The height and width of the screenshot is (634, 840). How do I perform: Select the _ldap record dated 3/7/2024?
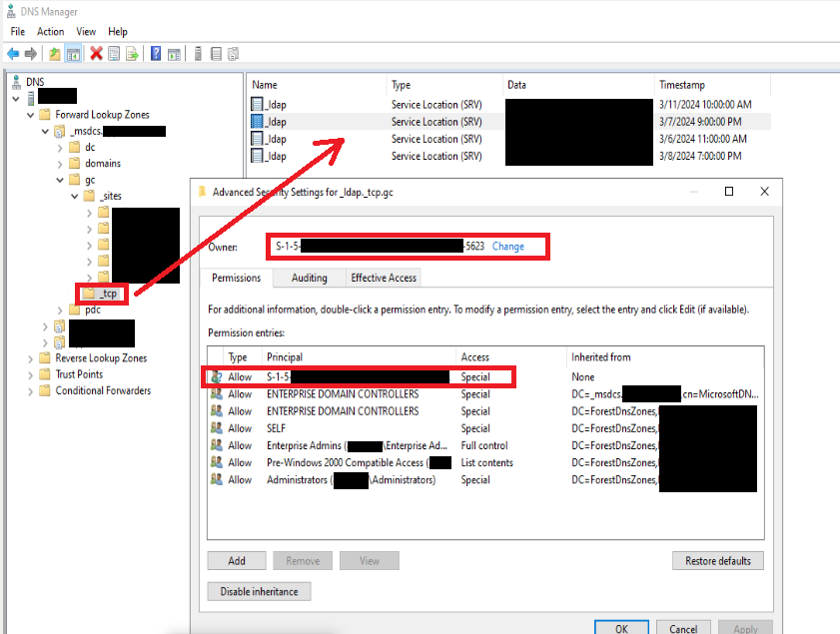510,122
